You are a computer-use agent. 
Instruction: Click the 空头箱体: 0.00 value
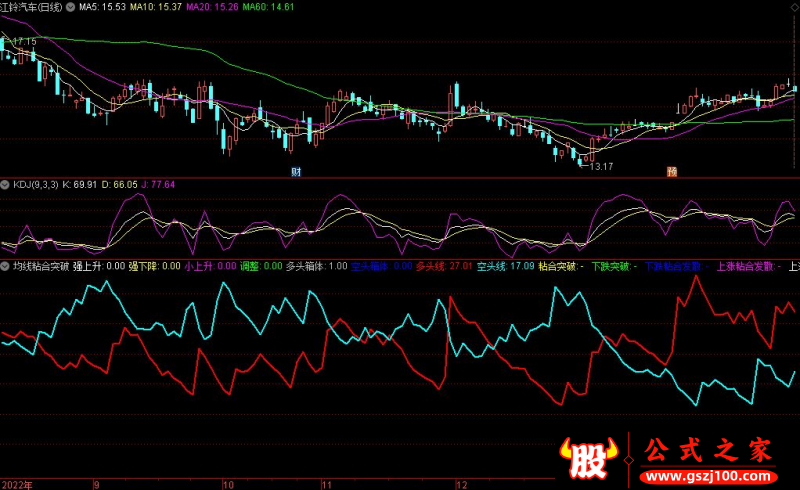382,266
